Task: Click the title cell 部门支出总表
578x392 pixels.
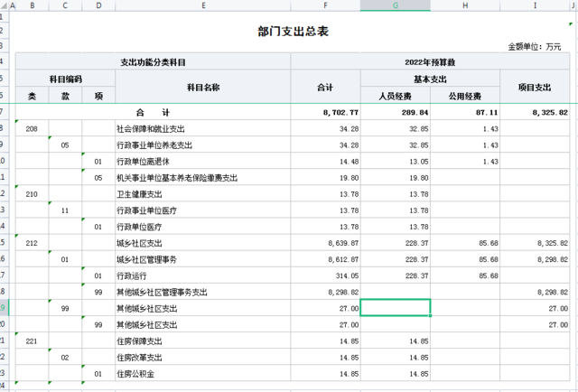Action: coord(293,31)
